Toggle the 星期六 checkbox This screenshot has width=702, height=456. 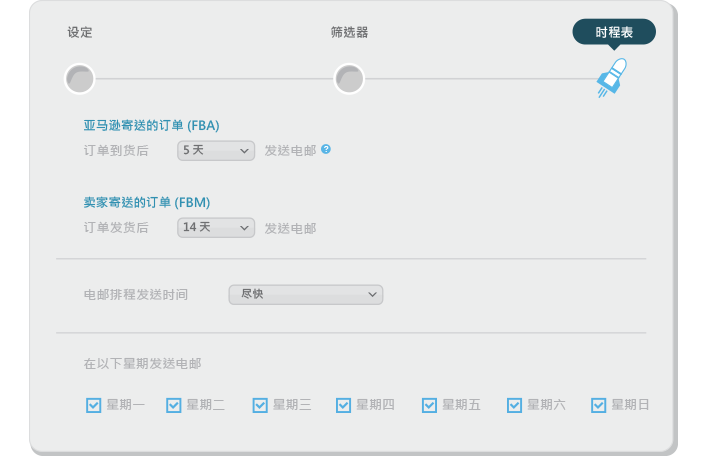(x=514, y=405)
